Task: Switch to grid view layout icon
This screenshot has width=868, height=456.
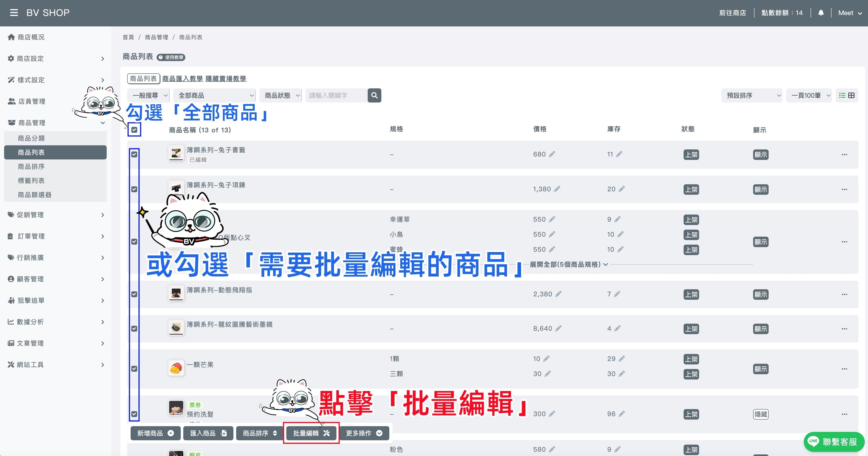Action: [x=852, y=95]
